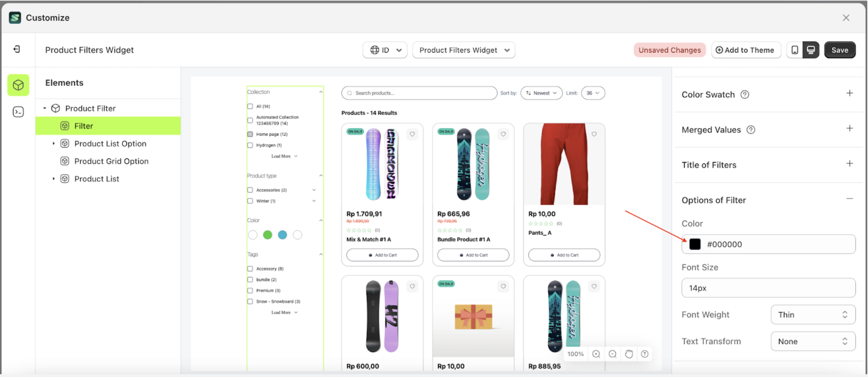Check the Accessories product type checkbox

tap(250, 190)
